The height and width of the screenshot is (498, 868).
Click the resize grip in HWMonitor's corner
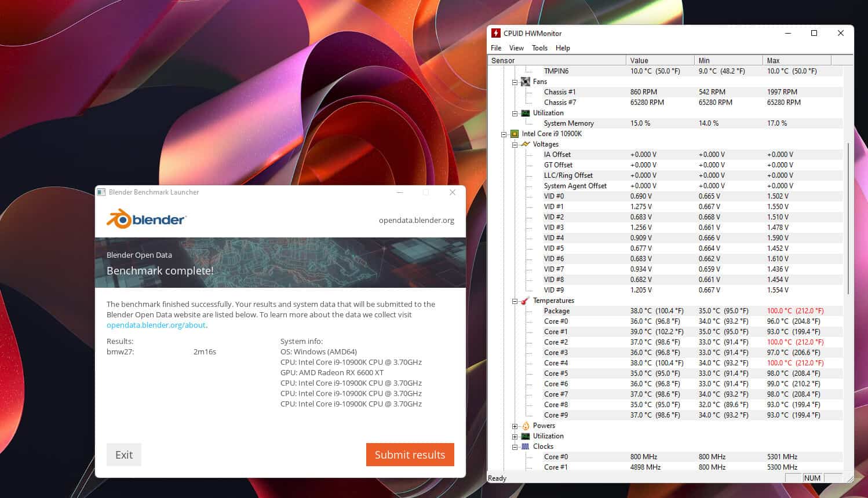click(849, 478)
